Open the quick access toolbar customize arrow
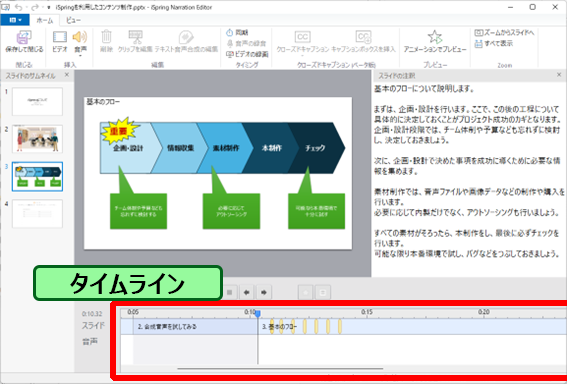The width and height of the screenshot is (567, 384). (48, 7)
